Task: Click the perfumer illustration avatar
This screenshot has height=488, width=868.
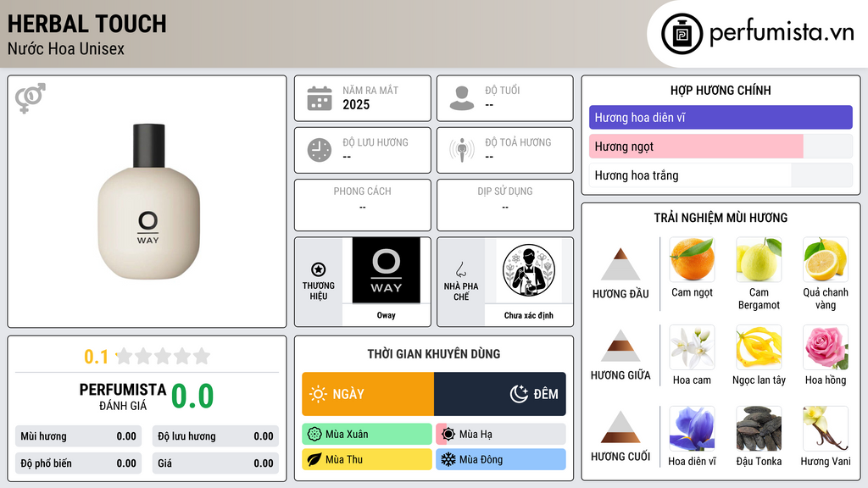Action: click(x=529, y=270)
